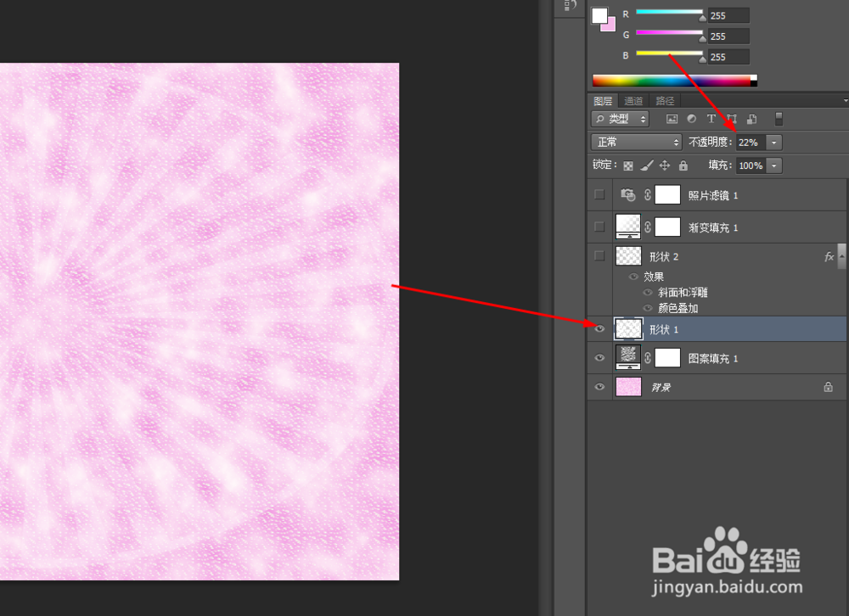
Task: Open the 正常 blend mode dropdown
Action: tap(636, 142)
